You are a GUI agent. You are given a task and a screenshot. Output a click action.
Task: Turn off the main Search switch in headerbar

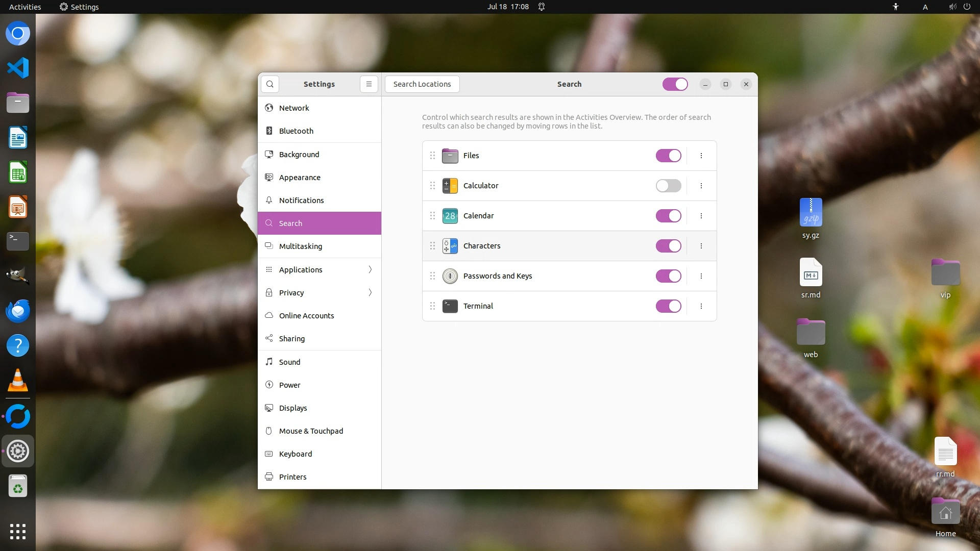point(675,84)
